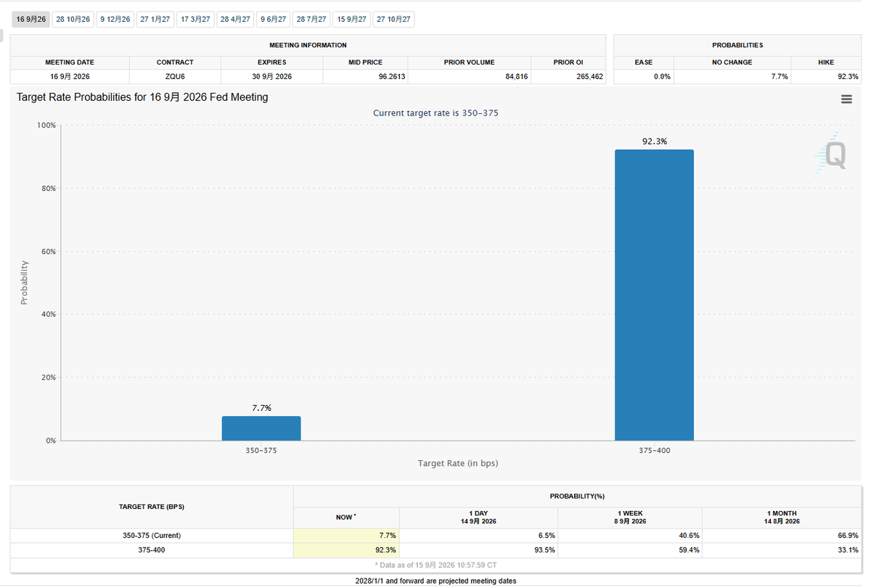This screenshot has width=871, height=588.
Task: Switch to the 27 10月27 meeting tab
Action: point(394,19)
